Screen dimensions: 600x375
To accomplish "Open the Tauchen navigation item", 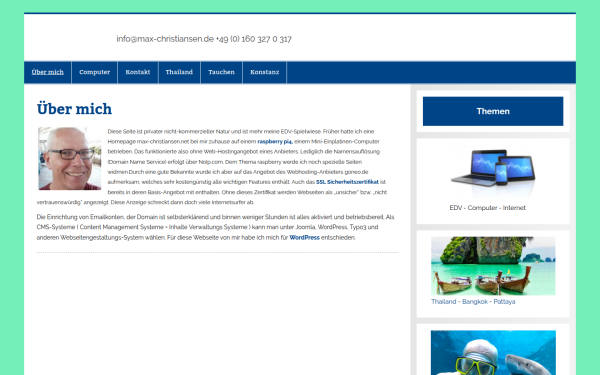I will point(222,72).
